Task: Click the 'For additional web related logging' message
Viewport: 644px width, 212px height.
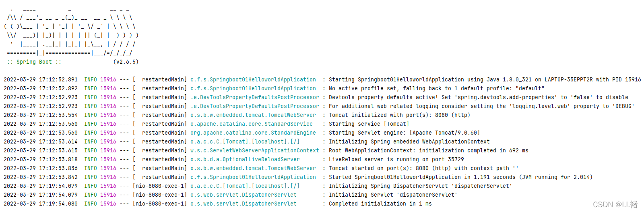Action: pos(482,106)
